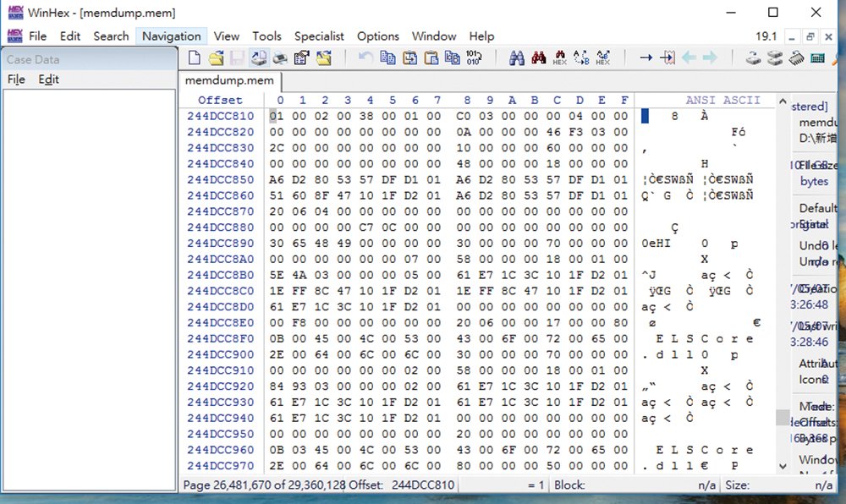Print using the printer toolbar icon
846x504 pixels.
point(280,58)
